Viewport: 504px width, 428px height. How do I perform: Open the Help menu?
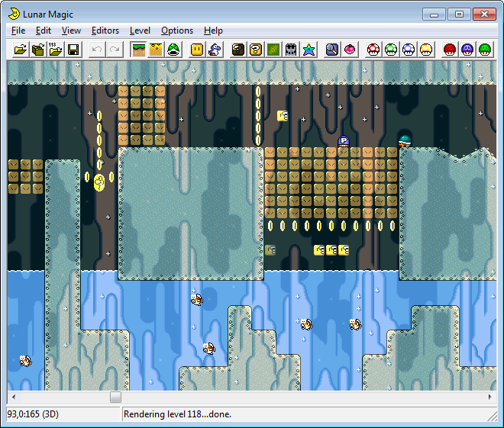[x=213, y=31]
